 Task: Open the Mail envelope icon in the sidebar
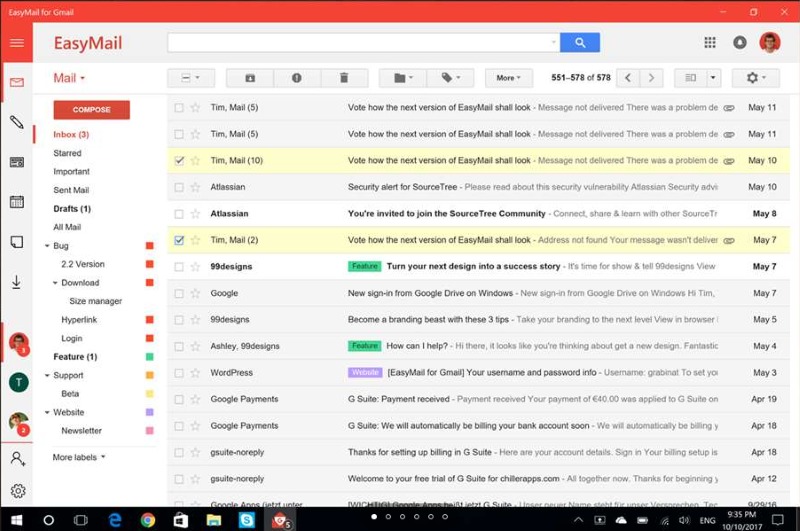(x=16, y=82)
